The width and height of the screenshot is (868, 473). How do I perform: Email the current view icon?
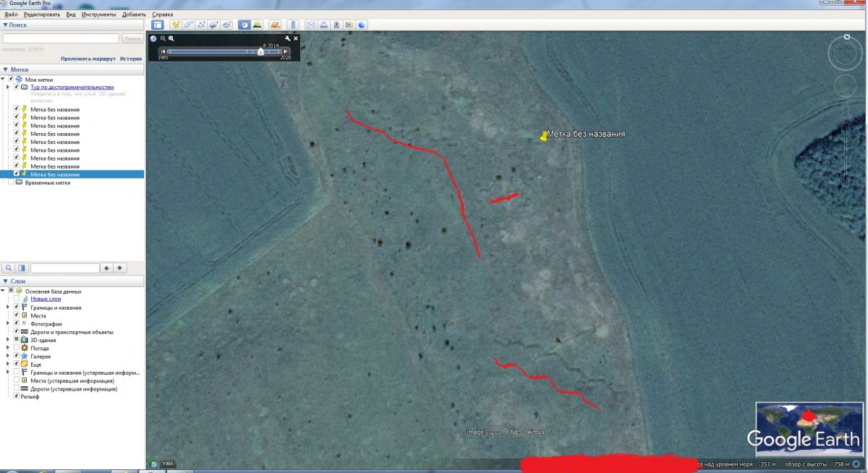(x=311, y=25)
